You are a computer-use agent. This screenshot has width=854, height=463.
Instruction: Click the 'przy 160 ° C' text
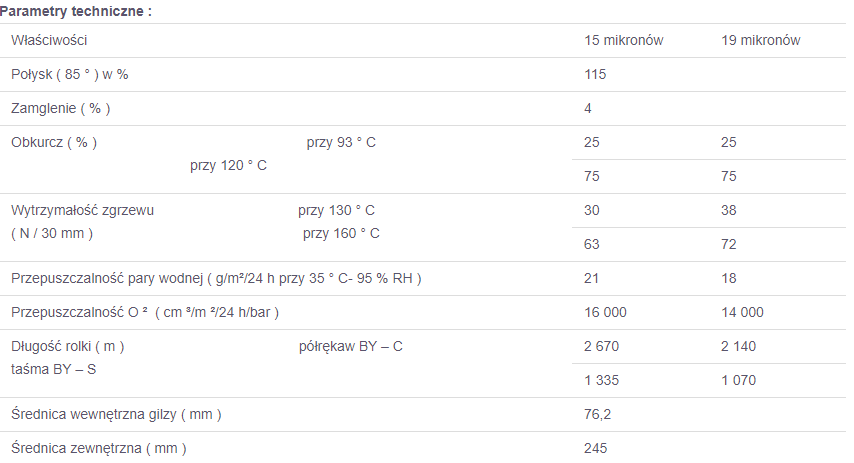(x=341, y=234)
